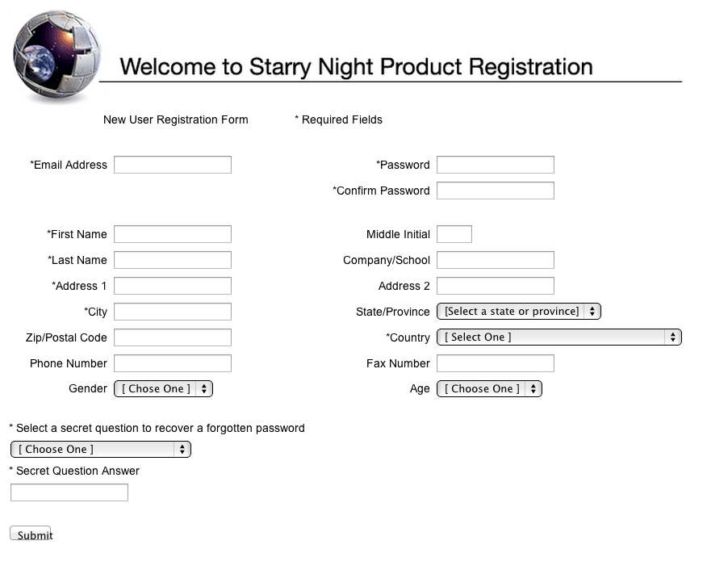Submit the registration form
728x574 pixels.
31,534
